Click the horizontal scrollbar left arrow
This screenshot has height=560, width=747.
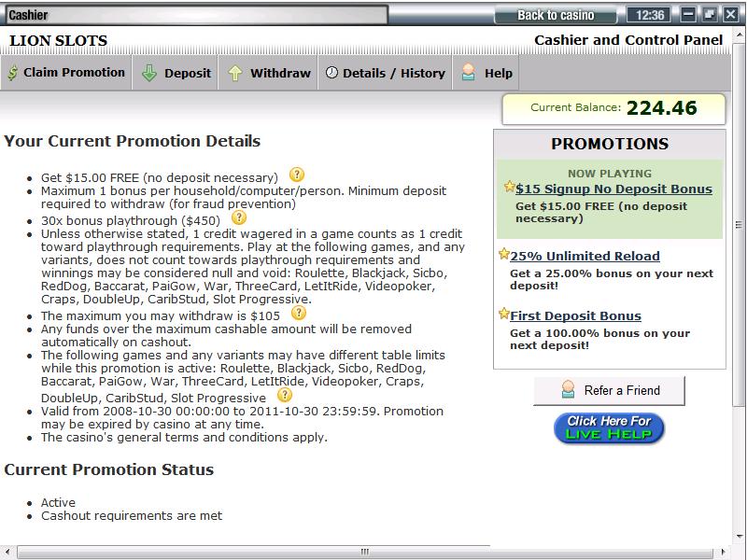click(x=7, y=552)
